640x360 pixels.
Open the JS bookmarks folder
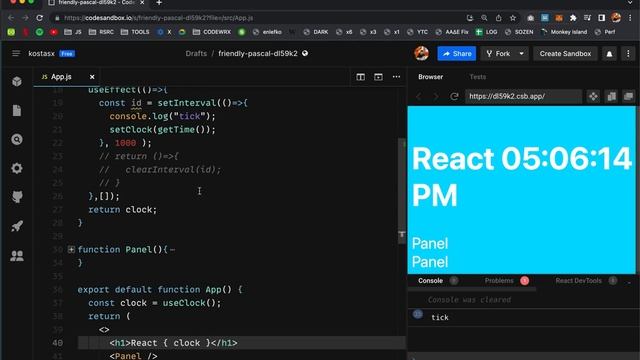pos(73,32)
